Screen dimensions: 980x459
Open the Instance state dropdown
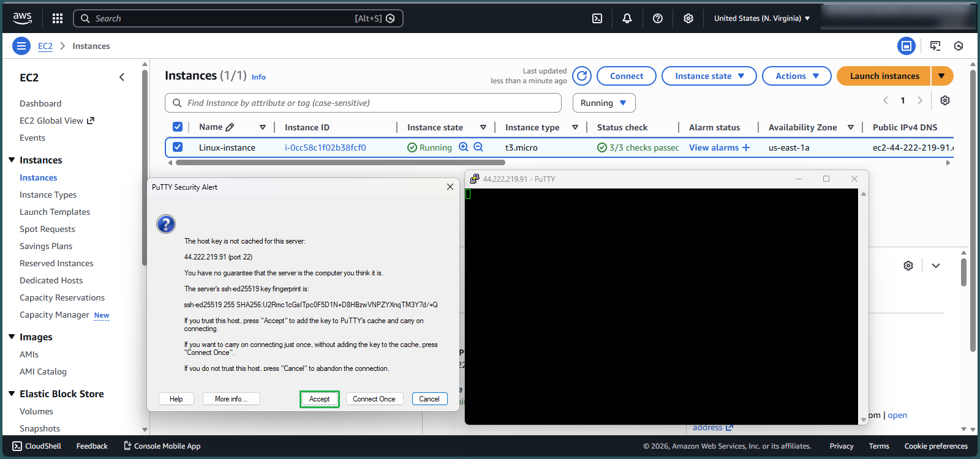(x=709, y=76)
